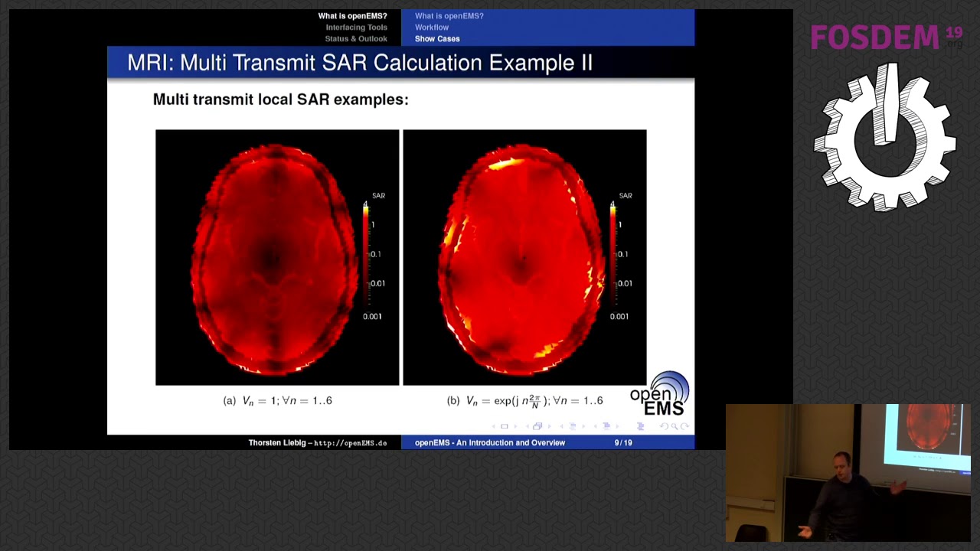Open 'Interfacing Tools' section in header
Screen dimensions: 980x551
(357, 28)
